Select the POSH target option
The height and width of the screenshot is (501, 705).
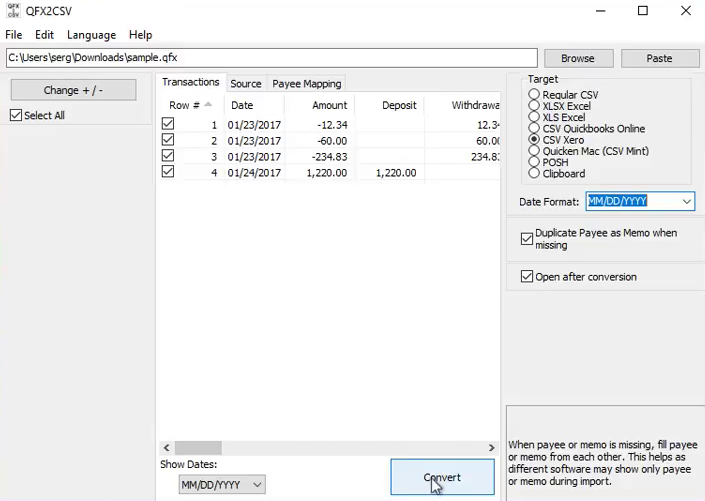click(x=534, y=162)
